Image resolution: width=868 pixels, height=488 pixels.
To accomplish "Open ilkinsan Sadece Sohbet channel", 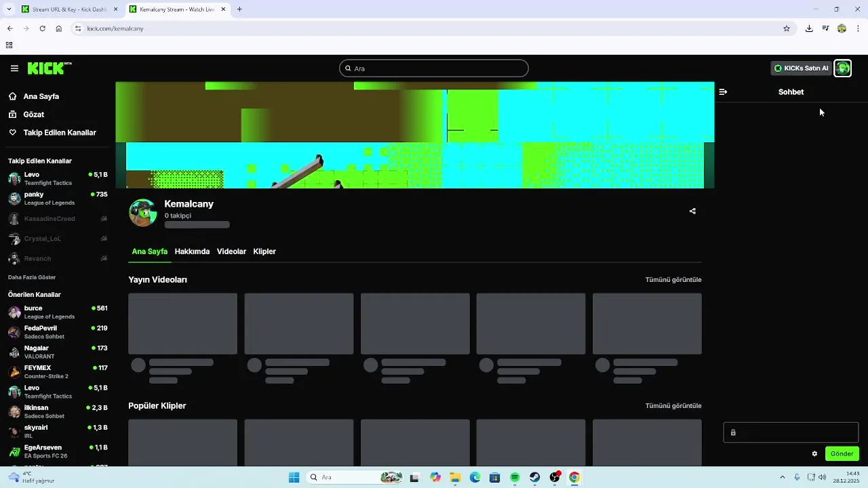I will tap(58, 411).
